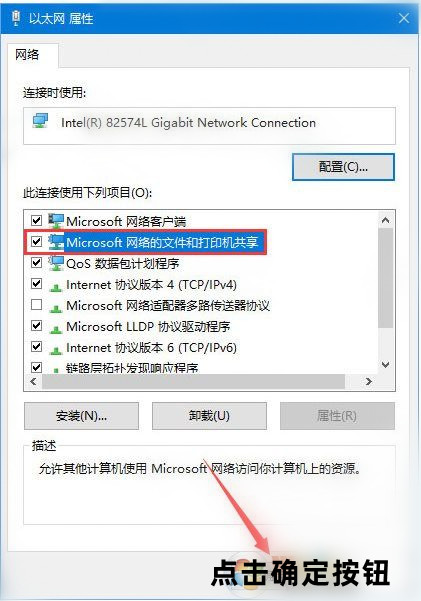
Task: Click the Internet 协议版本 6 protocol icon
Action: (56, 350)
